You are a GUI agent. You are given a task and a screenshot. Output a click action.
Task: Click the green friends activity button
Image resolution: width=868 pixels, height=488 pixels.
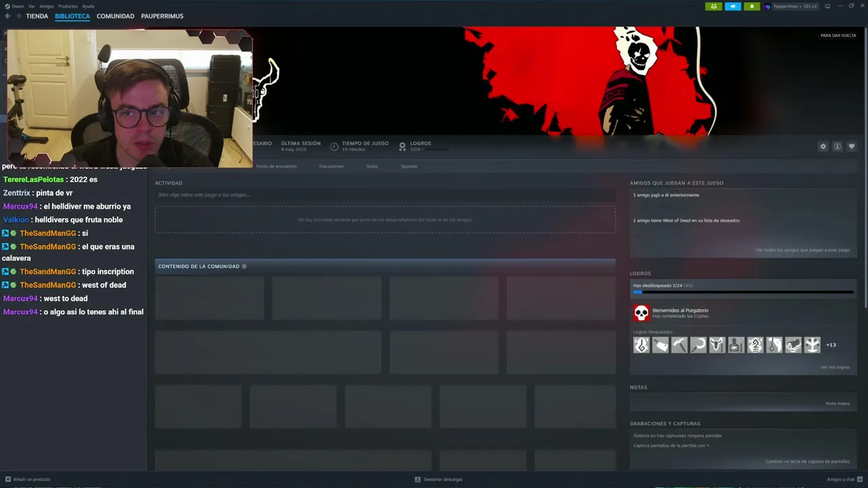click(x=713, y=6)
